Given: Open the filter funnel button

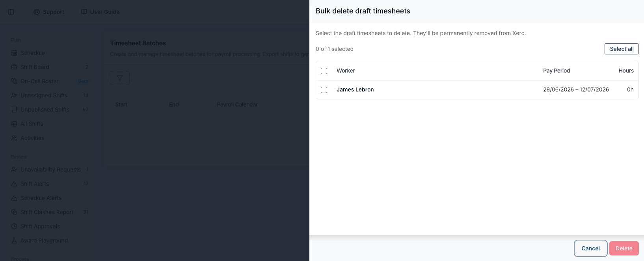Looking at the screenshot, I should pyautogui.click(x=120, y=78).
